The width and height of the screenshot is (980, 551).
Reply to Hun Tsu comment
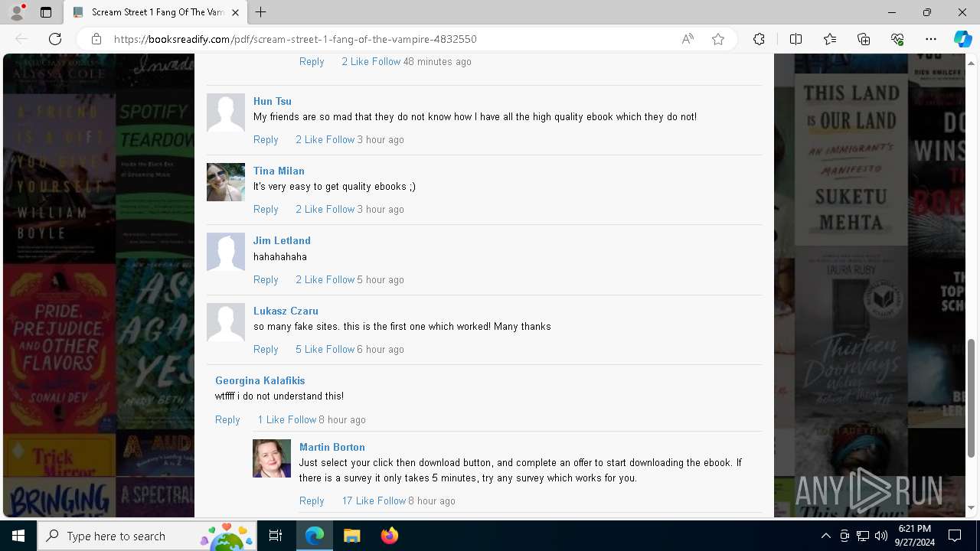tap(266, 139)
